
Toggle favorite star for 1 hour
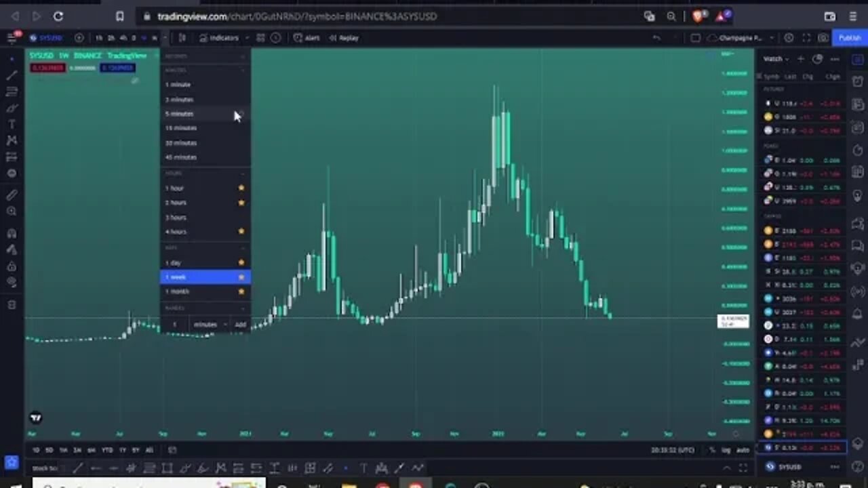point(241,188)
